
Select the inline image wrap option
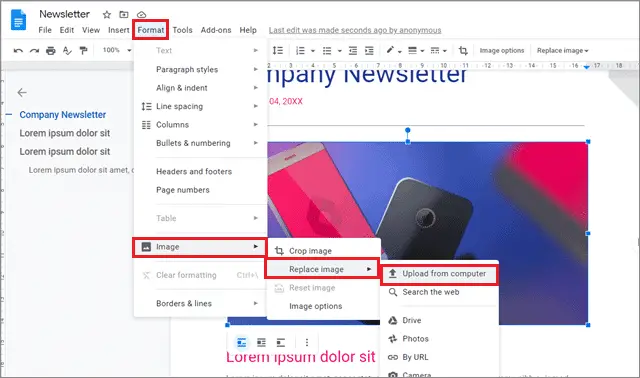tap(242, 342)
